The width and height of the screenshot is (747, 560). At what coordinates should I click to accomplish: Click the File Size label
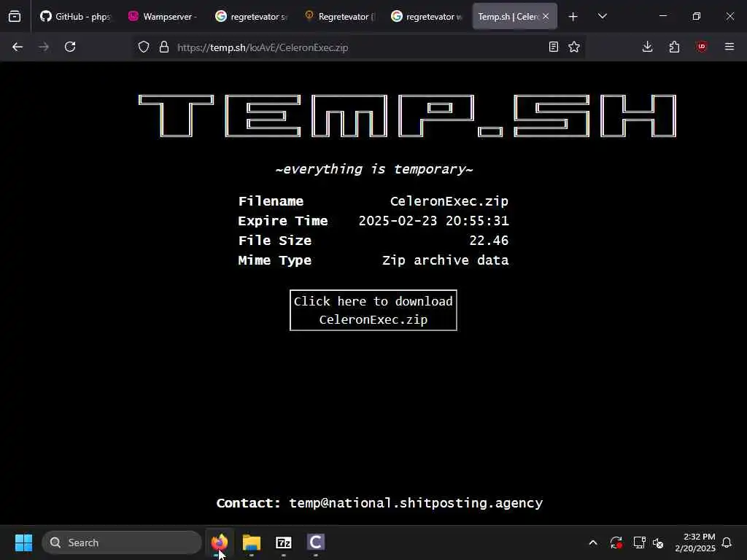pyautogui.click(x=274, y=241)
